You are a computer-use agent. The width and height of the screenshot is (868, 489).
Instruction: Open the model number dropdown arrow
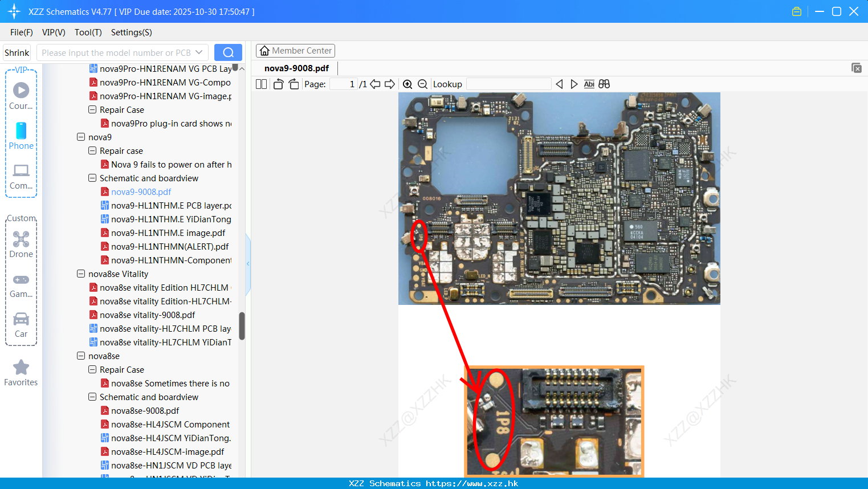coord(199,52)
